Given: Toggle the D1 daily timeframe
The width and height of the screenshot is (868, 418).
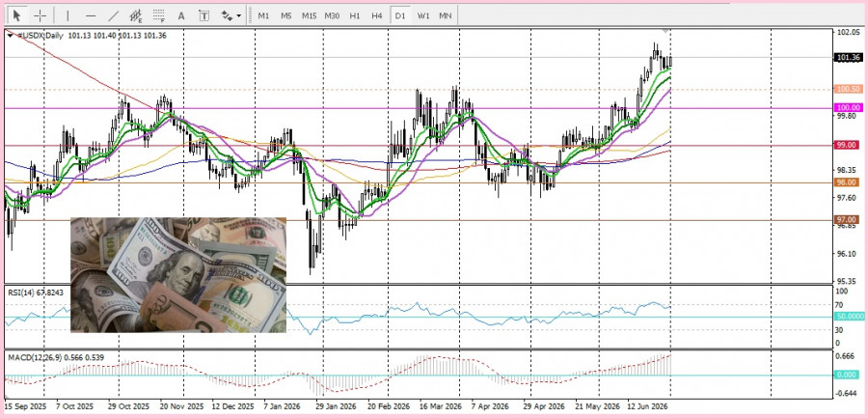Looking at the screenshot, I should point(400,15).
